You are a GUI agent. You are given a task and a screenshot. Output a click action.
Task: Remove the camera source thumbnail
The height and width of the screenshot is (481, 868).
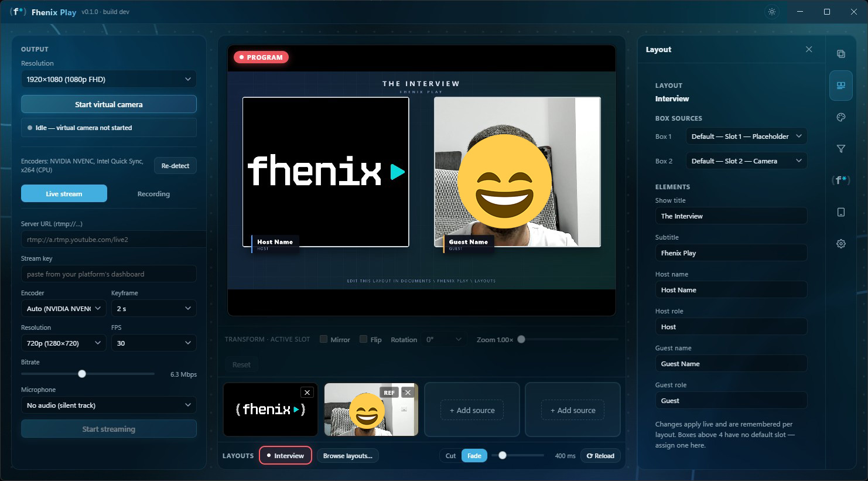(x=408, y=393)
